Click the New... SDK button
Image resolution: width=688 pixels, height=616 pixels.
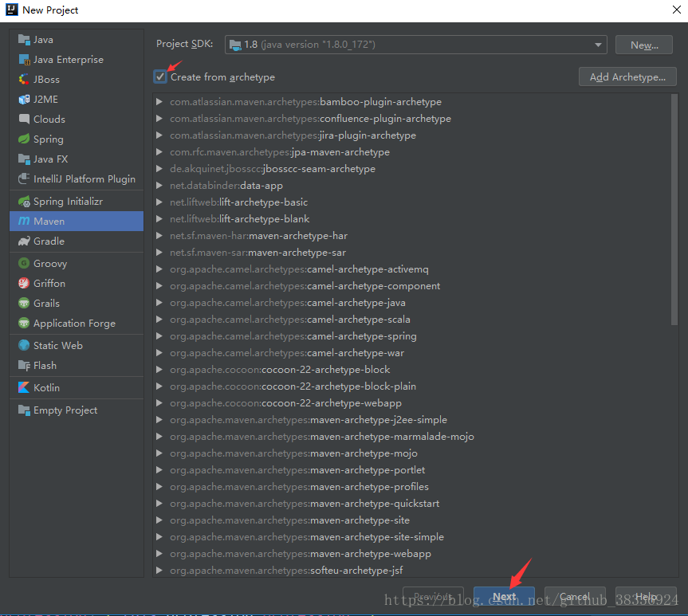[x=643, y=45]
